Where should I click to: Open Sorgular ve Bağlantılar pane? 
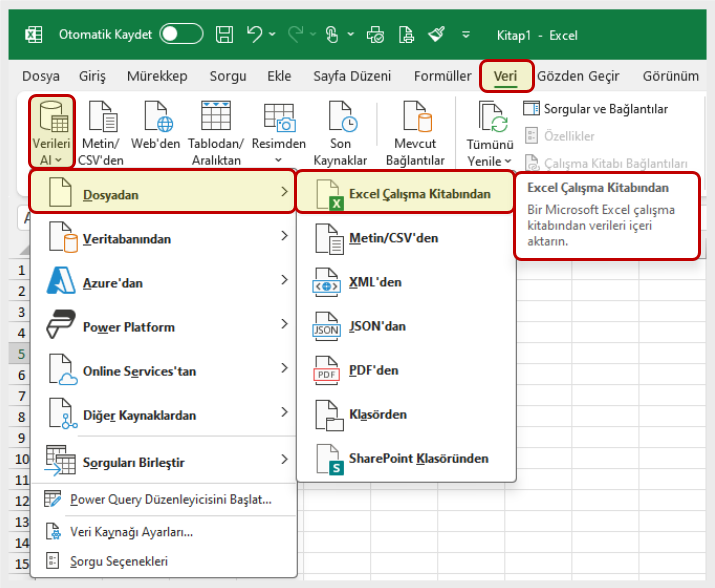click(x=596, y=109)
